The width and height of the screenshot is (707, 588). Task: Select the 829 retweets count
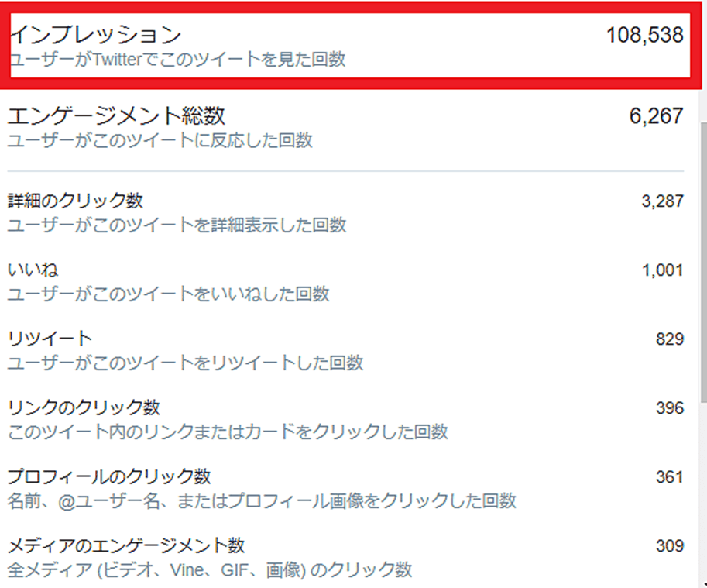pos(669,339)
